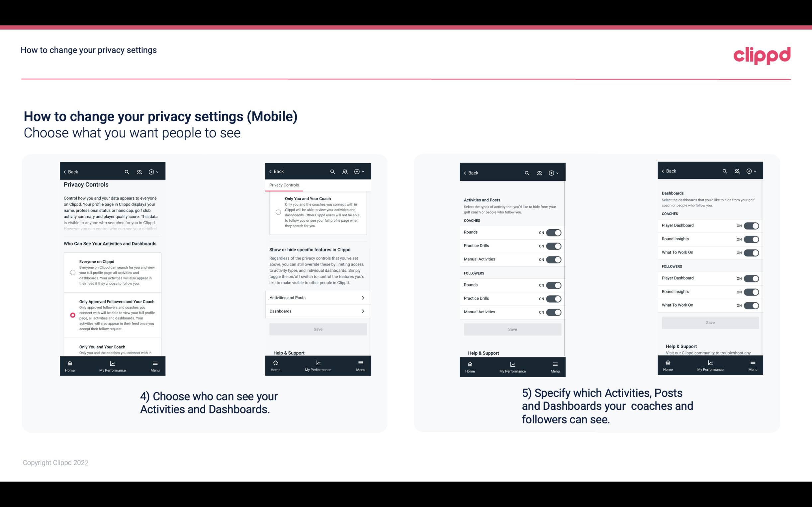Image resolution: width=812 pixels, height=507 pixels.
Task: Click Save button on Activities screen
Action: [512, 329]
